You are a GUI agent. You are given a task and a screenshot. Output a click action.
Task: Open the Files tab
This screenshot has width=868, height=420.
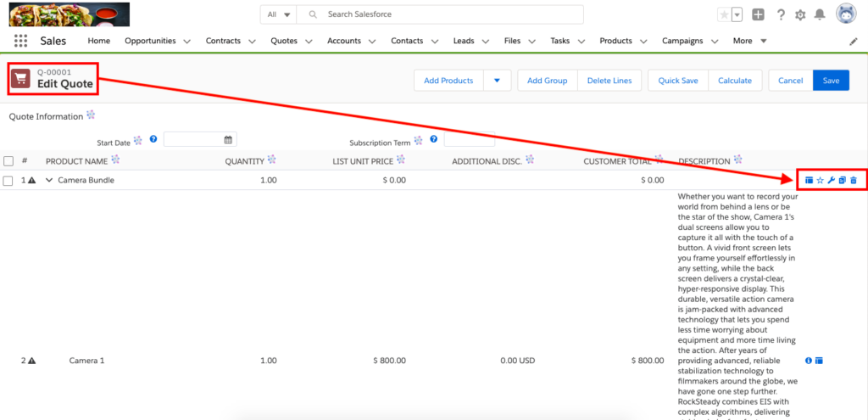tap(512, 41)
